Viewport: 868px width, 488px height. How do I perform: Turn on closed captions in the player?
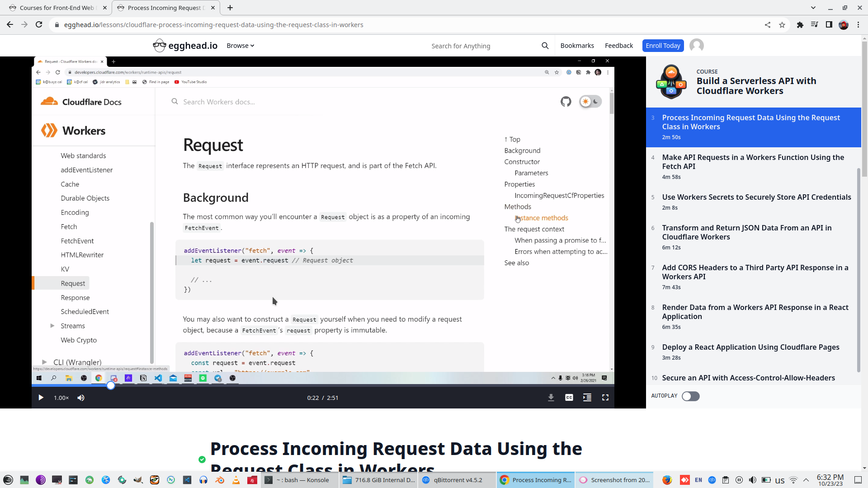(x=569, y=398)
